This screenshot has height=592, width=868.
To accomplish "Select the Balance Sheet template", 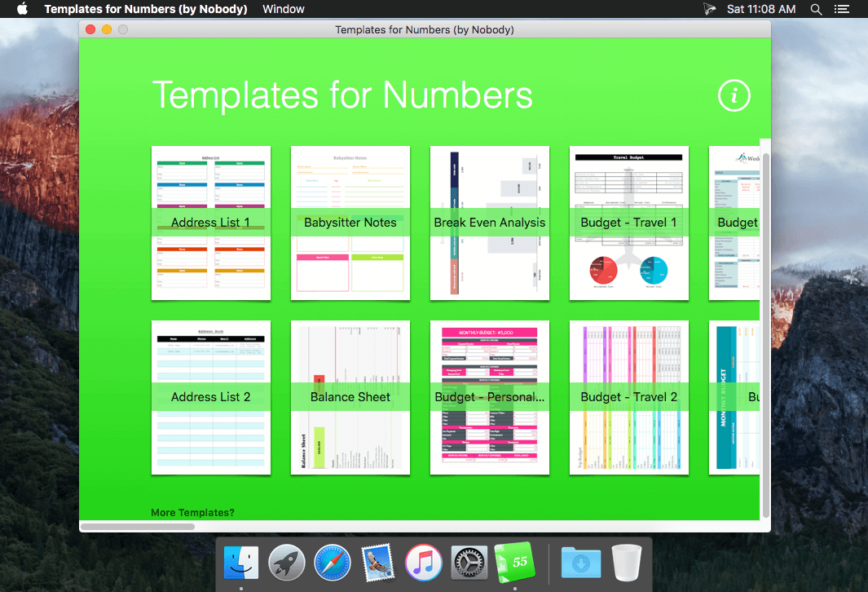I will 350,398.
